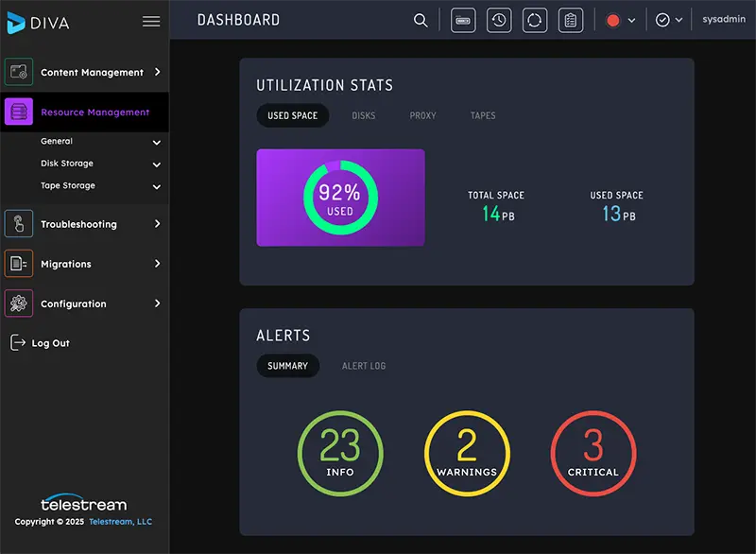The image size is (756, 554).
Task: Open the Telestream, LLC link
Action: point(120,520)
